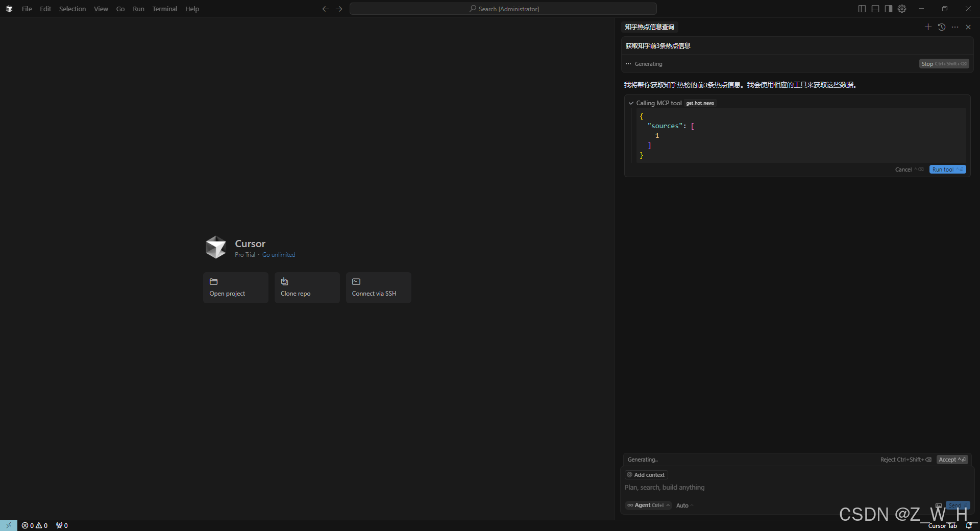The width and height of the screenshot is (980, 531).
Task: Click the "sources" JSON parameter line
Action: (x=671, y=126)
